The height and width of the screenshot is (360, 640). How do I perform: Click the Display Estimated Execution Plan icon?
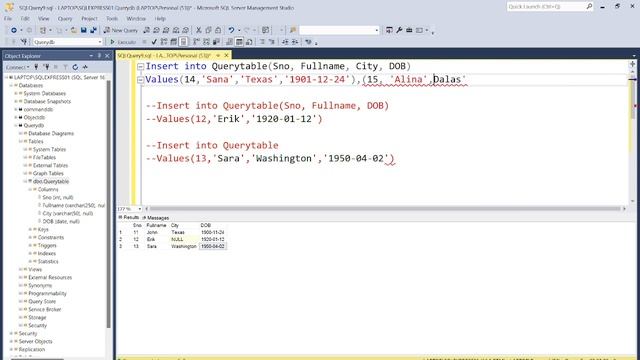[164, 42]
